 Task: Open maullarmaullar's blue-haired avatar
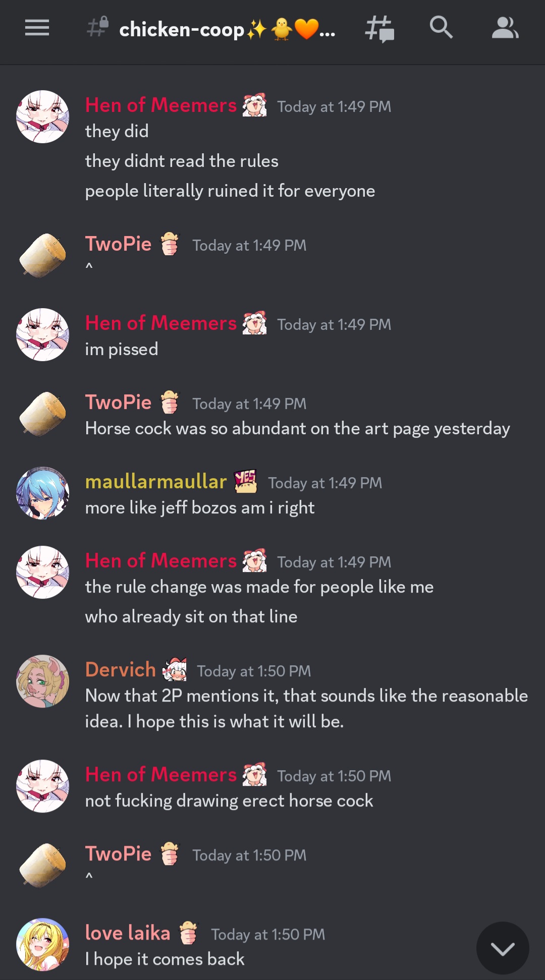pos(43,493)
